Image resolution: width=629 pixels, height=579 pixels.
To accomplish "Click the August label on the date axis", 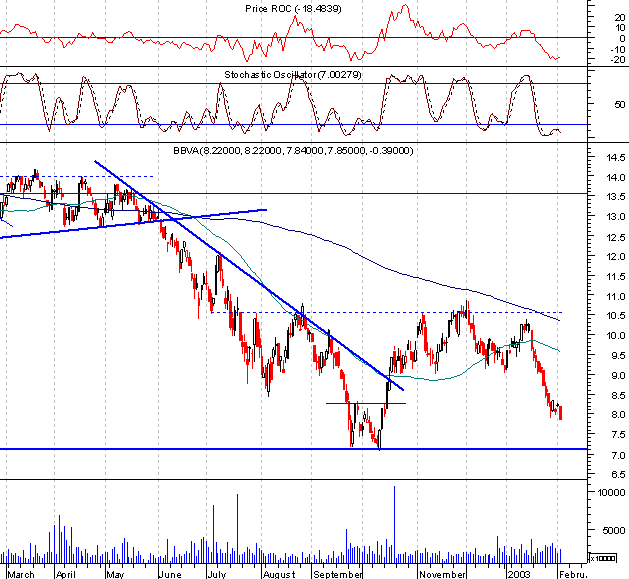I will 279,574.
